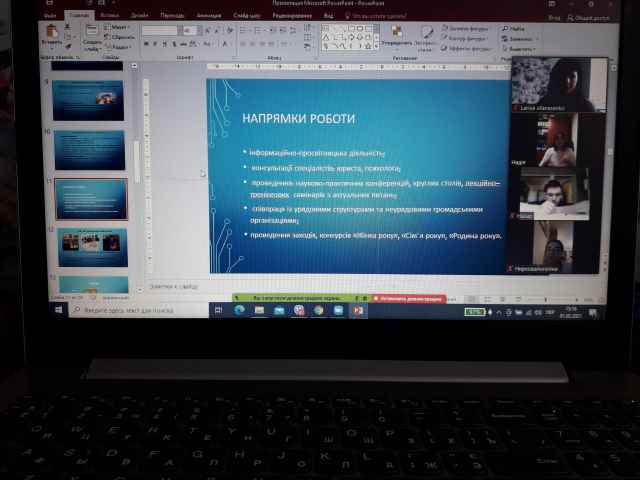
Task: Click the Tell Me (Что вы хотите сделать) field
Action: coord(376,16)
